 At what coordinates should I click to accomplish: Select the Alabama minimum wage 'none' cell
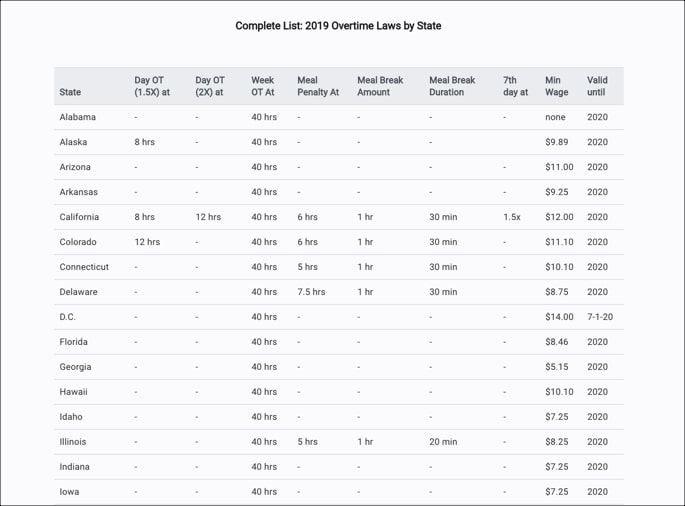coord(555,117)
